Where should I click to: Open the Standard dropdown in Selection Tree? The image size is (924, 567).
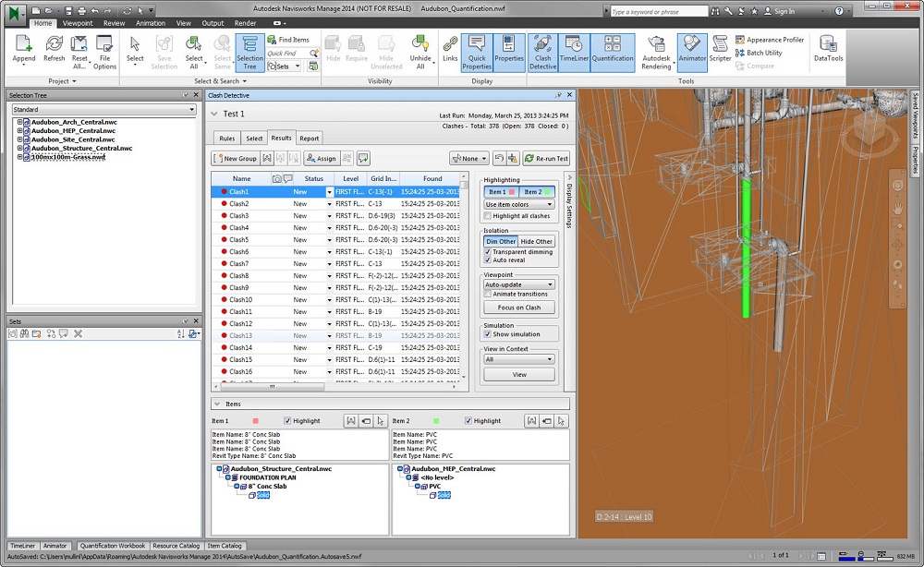104,110
